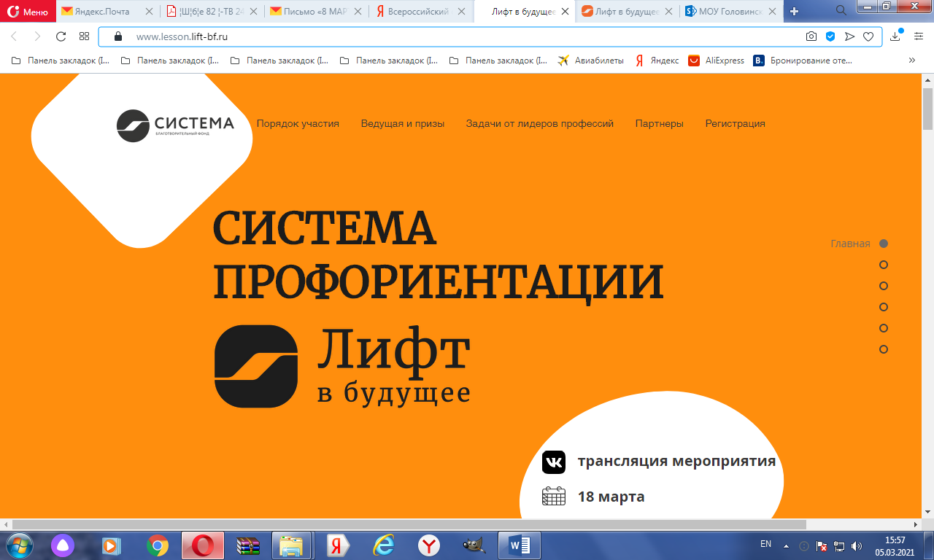Expand hidden bookmarks with the » chevron
The image size is (934, 560).
pyautogui.click(x=911, y=61)
